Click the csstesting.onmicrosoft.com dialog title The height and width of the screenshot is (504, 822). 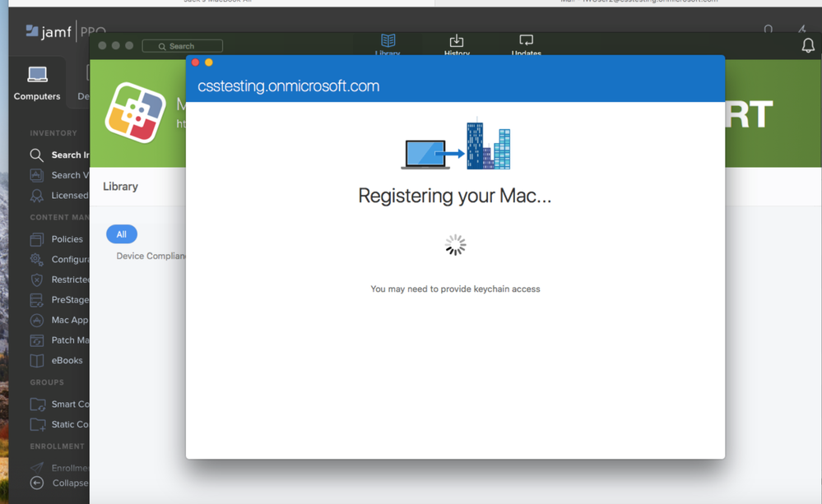(x=288, y=86)
